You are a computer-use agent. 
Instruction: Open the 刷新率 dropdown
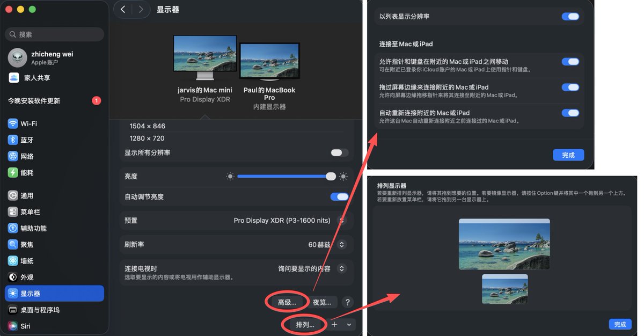coord(342,244)
